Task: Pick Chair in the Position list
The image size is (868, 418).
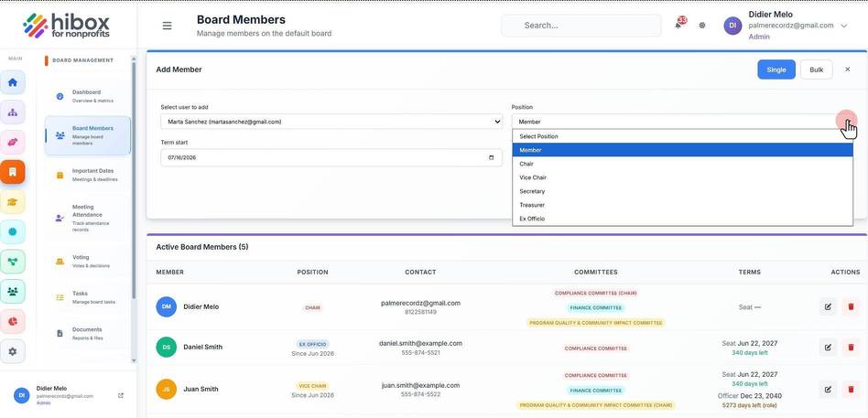Action: (x=682, y=164)
